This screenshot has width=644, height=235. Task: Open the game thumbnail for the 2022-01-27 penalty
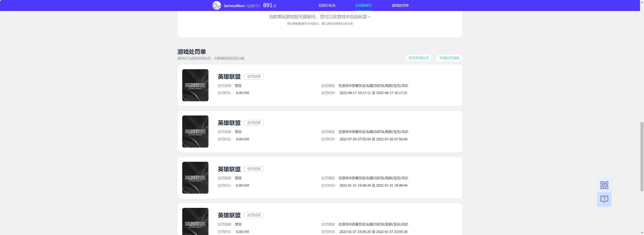(x=195, y=222)
